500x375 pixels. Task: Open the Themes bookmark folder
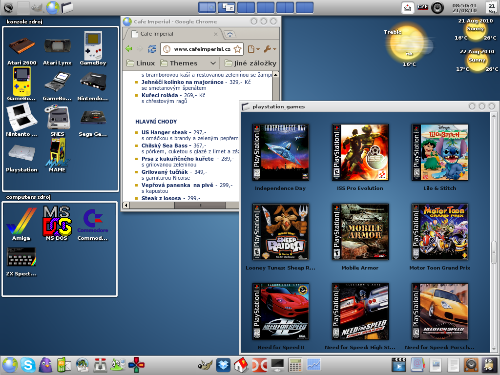point(179,63)
